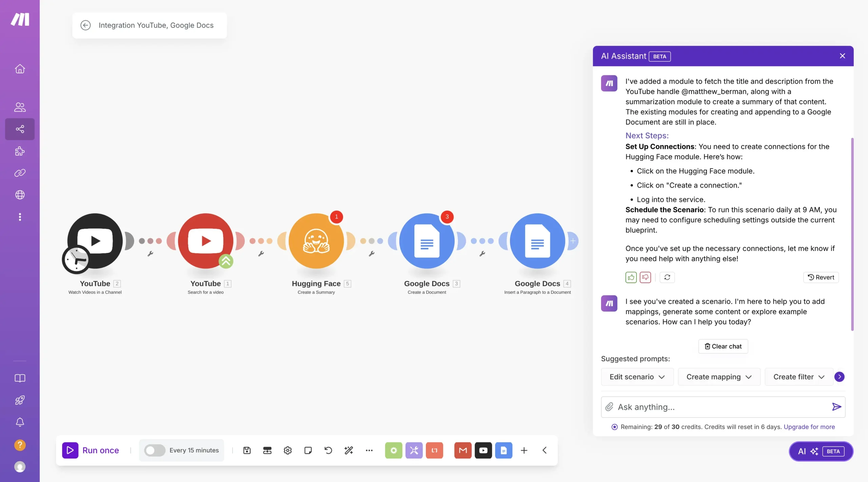
Task: Give a thumbs down to the AI response
Action: tap(645, 277)
